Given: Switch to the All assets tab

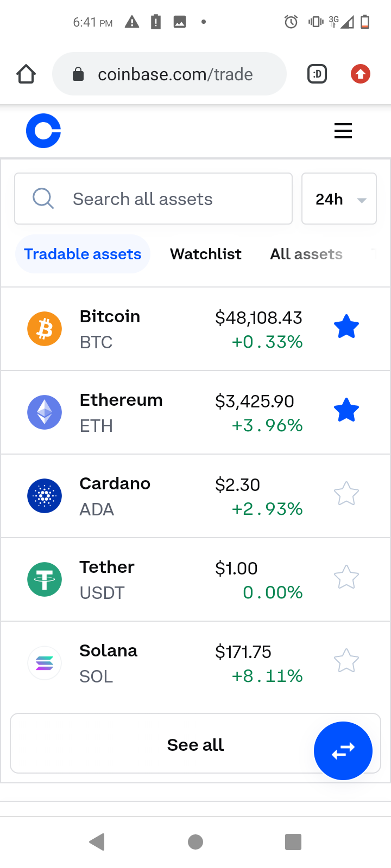Looking at the screenshot, I should (x=306, y=254).
